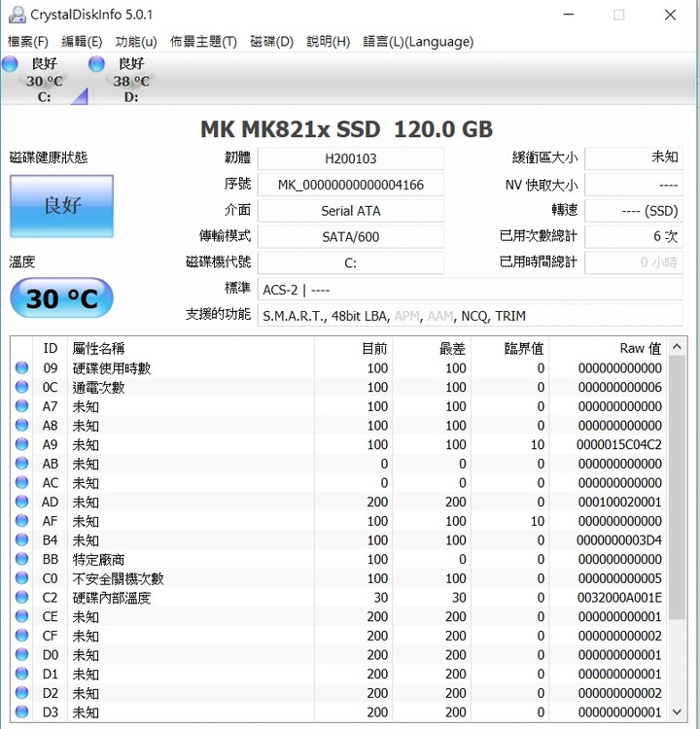Click raw value 0000015C04C2
The width and height of the screenshot is (700, 729).
click(619, 444)
